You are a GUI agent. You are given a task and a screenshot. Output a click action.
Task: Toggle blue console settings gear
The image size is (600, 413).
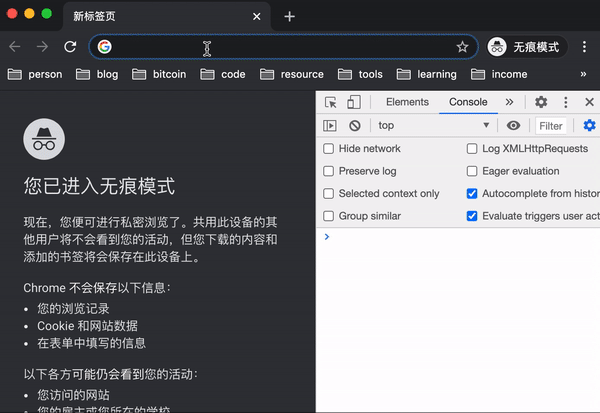coord(589,126)
